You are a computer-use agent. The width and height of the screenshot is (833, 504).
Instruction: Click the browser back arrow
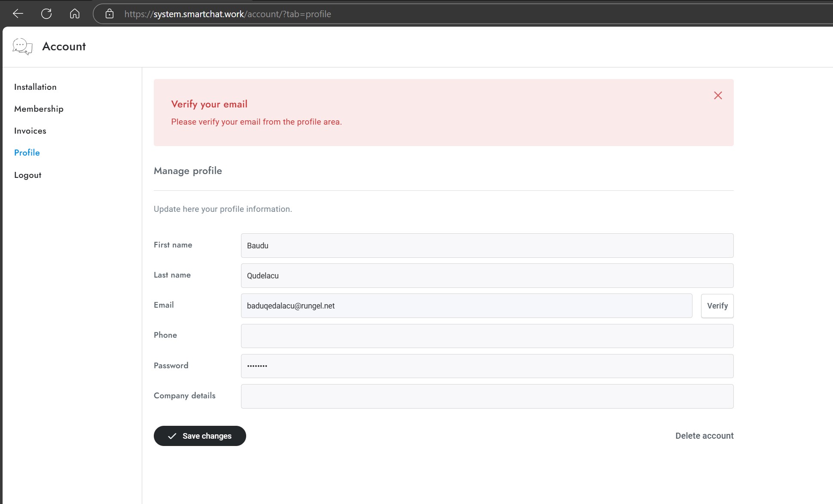click(x=18, y=14)
